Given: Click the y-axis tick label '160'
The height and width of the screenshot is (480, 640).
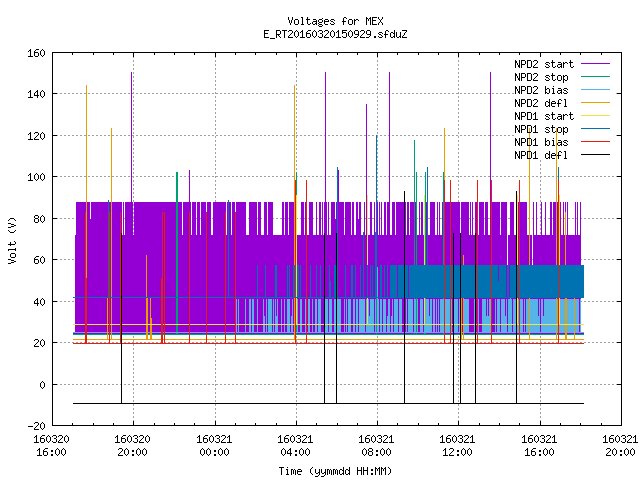Looking at the screenshot, I should pos(36,53).
